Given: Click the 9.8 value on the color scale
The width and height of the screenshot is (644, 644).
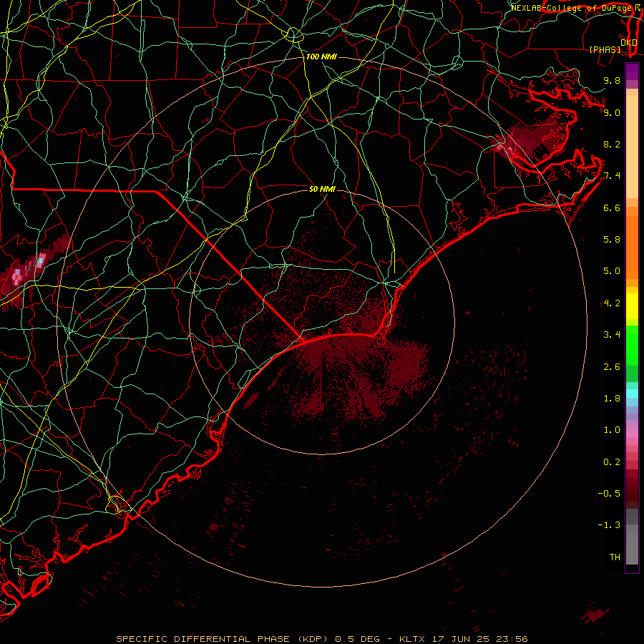Looking at the screenshot, I should 612,80.
